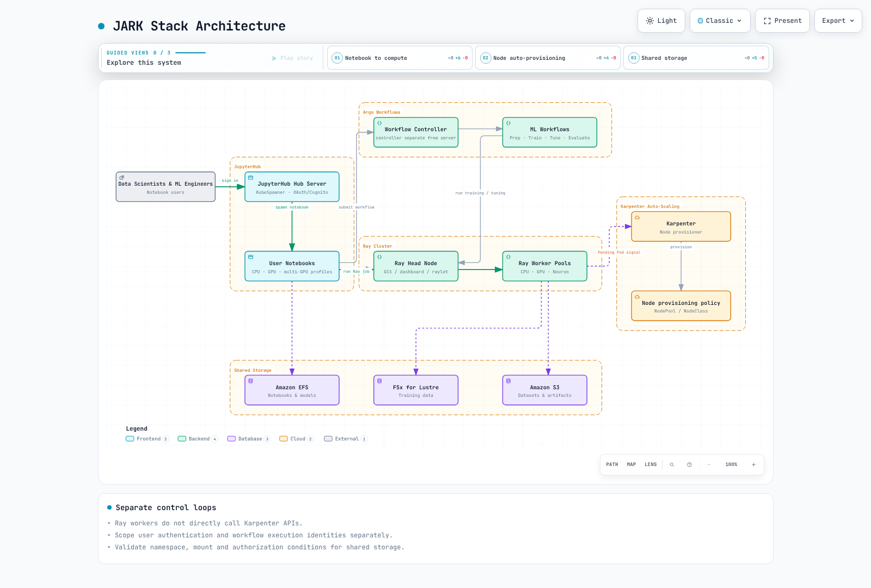Toggle the PATH mode
The height and width of the screenshot is (588, 871).
point(612,465)
